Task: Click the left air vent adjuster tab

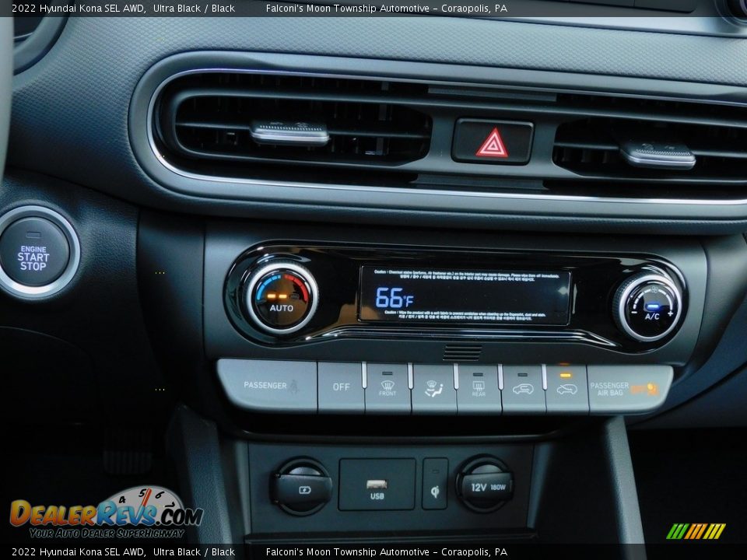Action: [x=289, y=133]
